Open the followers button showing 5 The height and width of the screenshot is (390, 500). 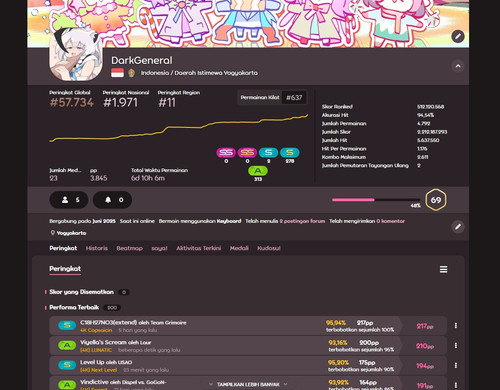[69, 200]
